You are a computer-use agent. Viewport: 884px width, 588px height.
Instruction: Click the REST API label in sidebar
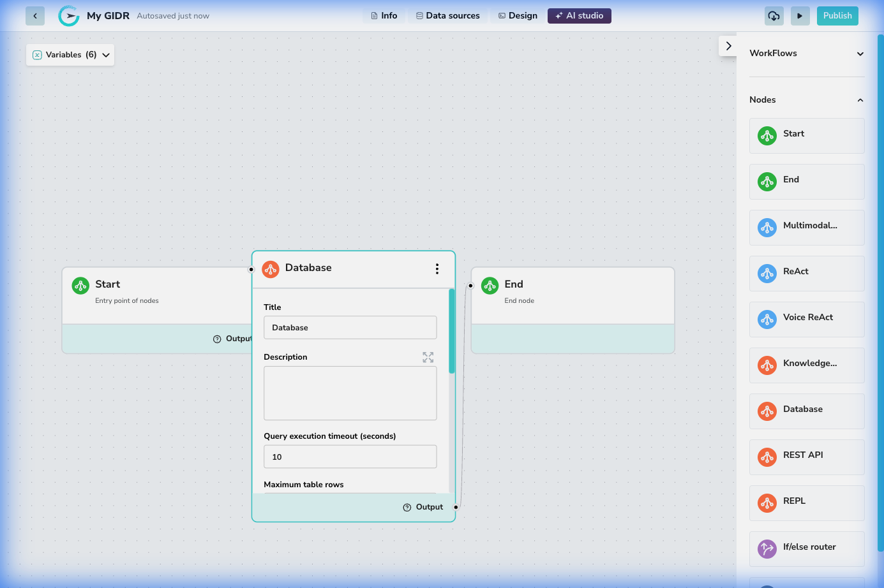coord(803,455)
